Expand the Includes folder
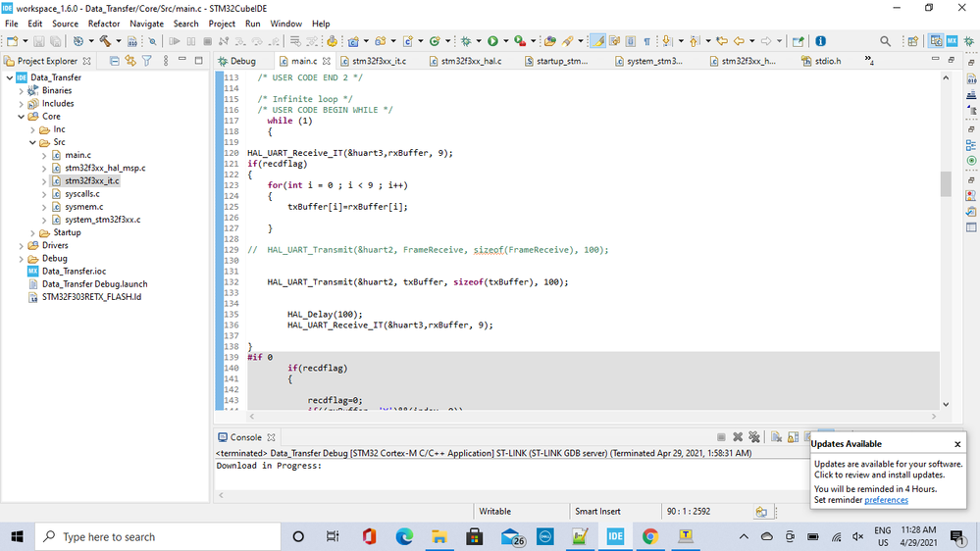980x551 pixels. point(22,104)
